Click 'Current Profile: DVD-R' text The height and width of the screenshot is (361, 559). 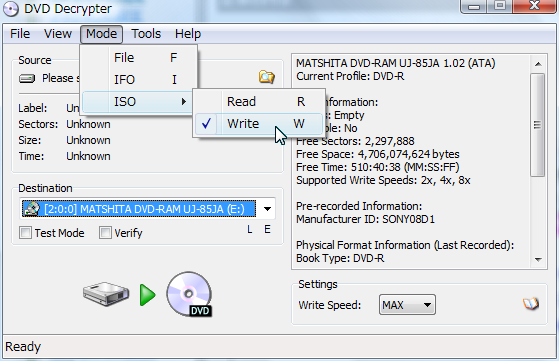click(350, 76)
